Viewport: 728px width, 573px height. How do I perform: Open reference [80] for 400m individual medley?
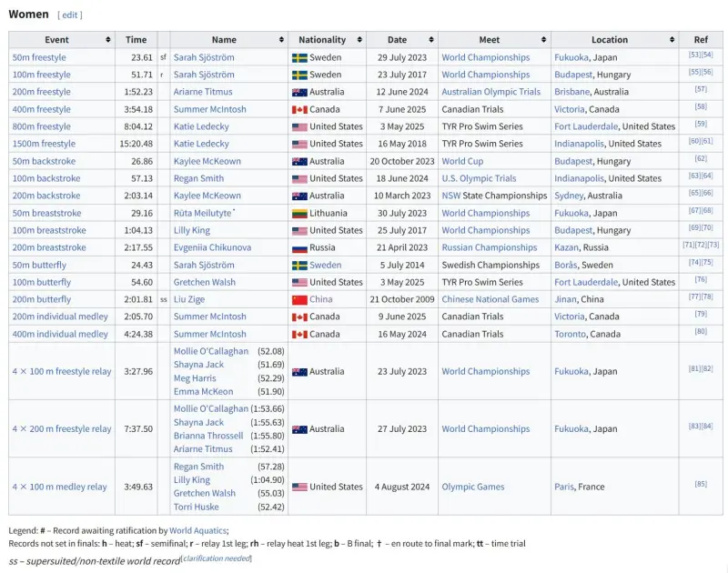pos(701,332)
